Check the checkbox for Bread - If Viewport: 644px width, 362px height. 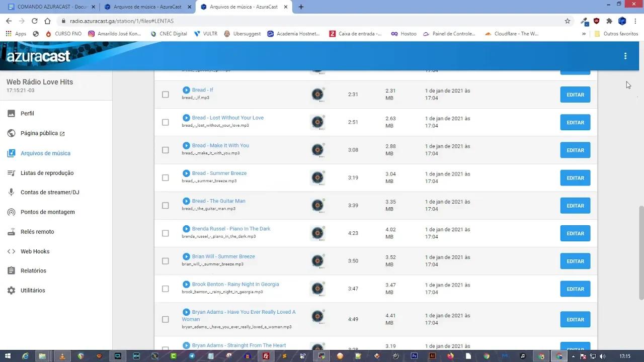(165, 94)
